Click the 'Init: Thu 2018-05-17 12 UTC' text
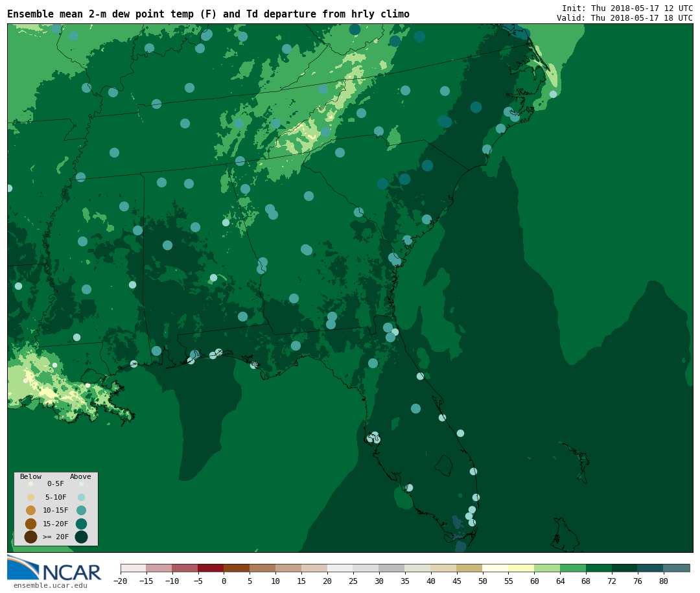The image size is (700, 593). coord(627,8)
